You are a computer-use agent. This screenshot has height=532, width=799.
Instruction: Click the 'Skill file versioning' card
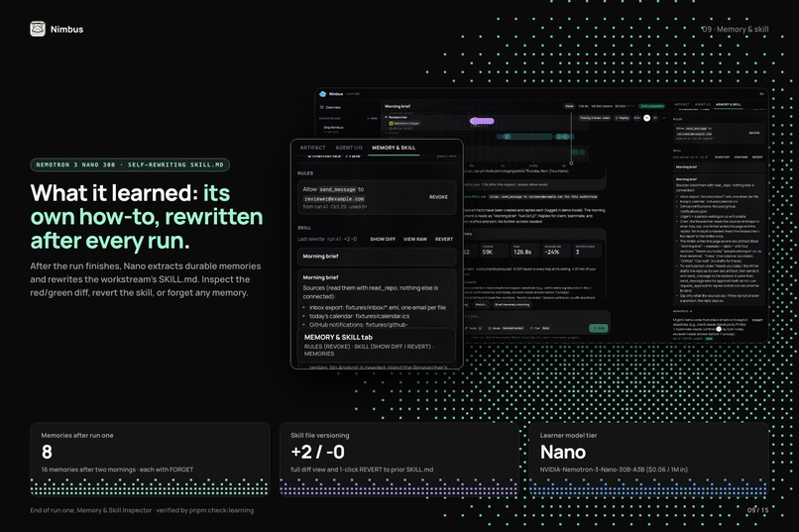(x=399, y=460)
